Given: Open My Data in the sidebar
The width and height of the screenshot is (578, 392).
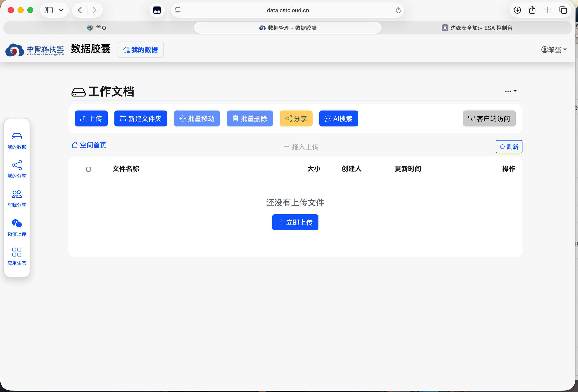Looking at the screenshot, I should 17,140.
